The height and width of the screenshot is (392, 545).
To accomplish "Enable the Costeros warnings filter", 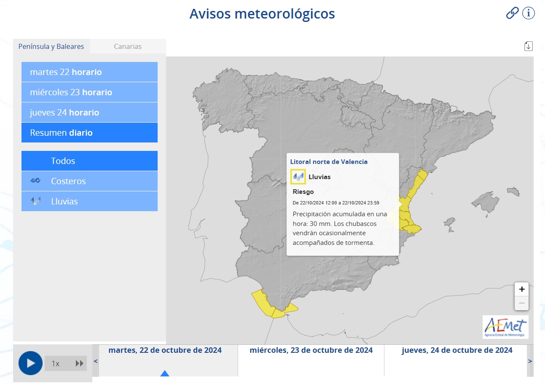I will point(89,181).
